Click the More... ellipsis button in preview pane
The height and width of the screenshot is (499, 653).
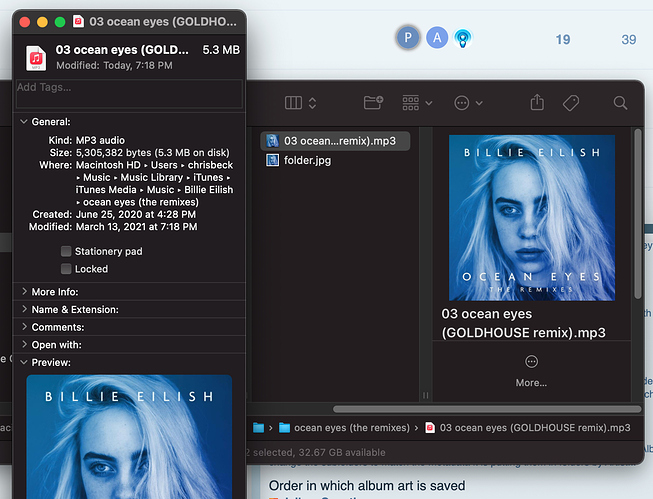[531, 362]
